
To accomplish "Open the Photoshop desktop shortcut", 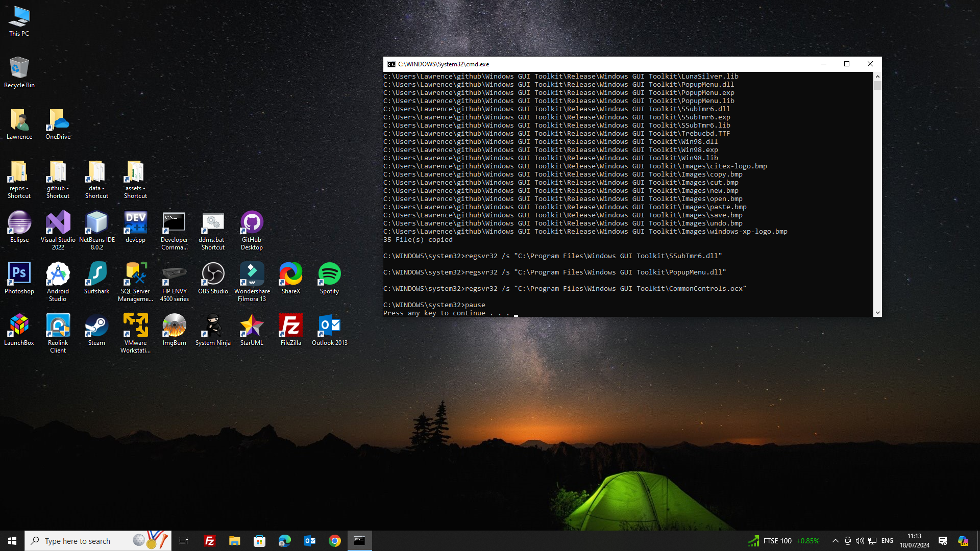I will coord(19,274).
